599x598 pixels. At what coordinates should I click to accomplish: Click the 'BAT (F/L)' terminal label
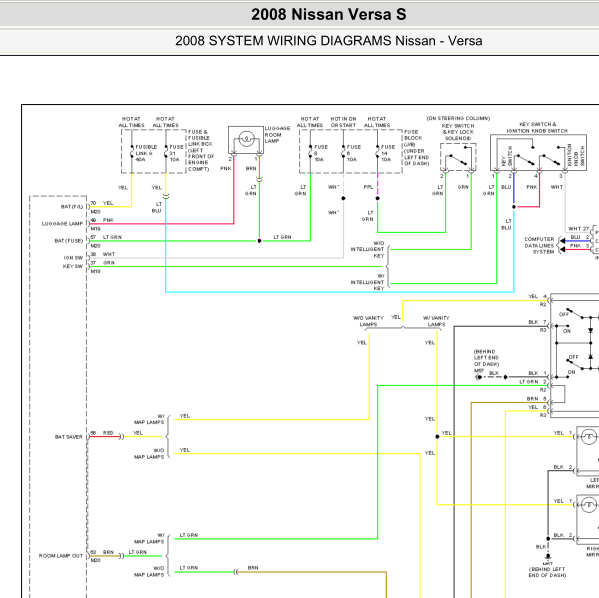pyautogui.click(x=72, y=207)
